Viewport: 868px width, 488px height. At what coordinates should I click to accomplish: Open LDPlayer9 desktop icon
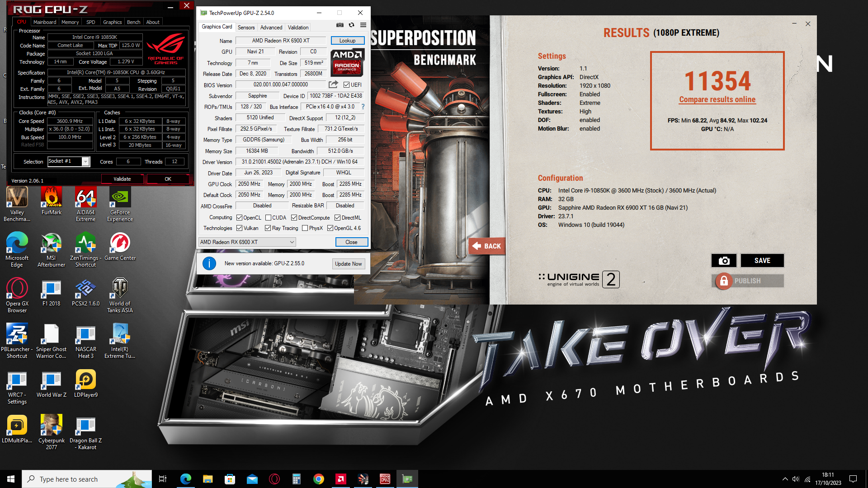85,384
